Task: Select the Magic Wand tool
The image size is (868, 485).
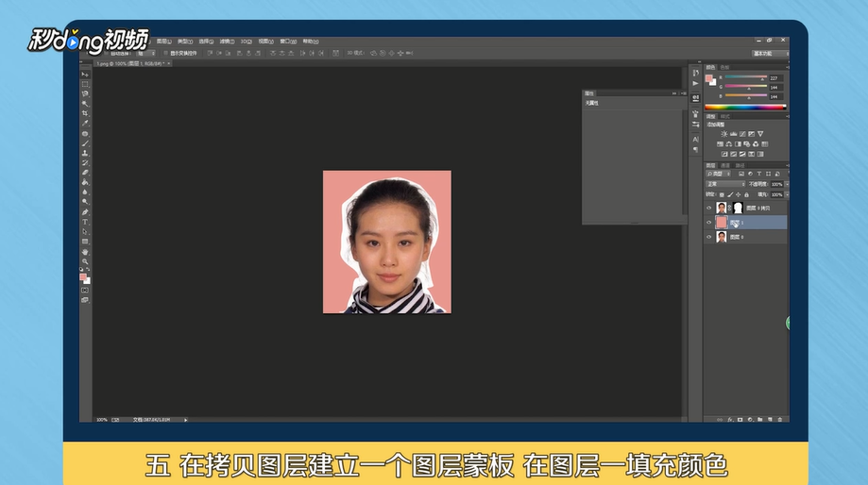Action: coord(85,104)
